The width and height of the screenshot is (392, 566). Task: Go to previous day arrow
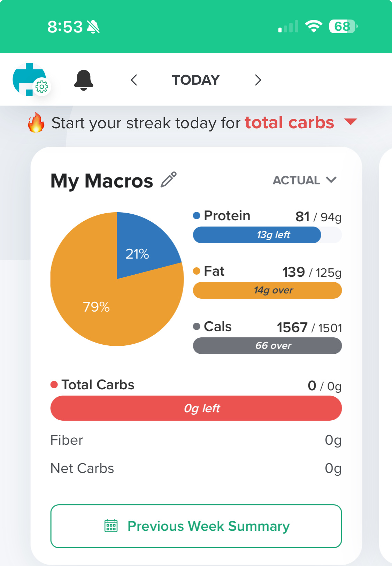click(134, 80)
